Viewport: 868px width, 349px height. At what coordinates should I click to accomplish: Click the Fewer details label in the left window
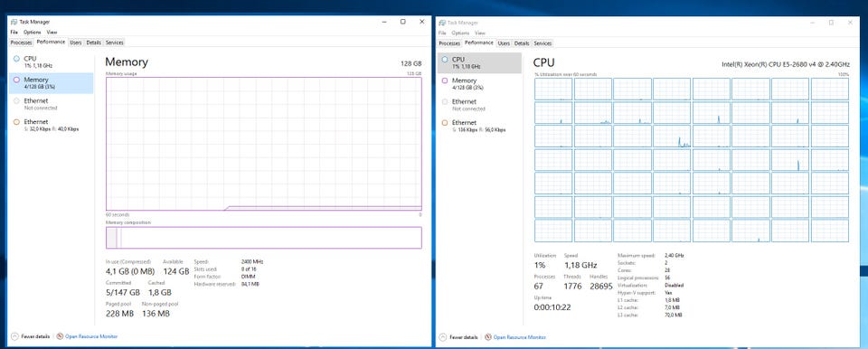tap(35, 336)
